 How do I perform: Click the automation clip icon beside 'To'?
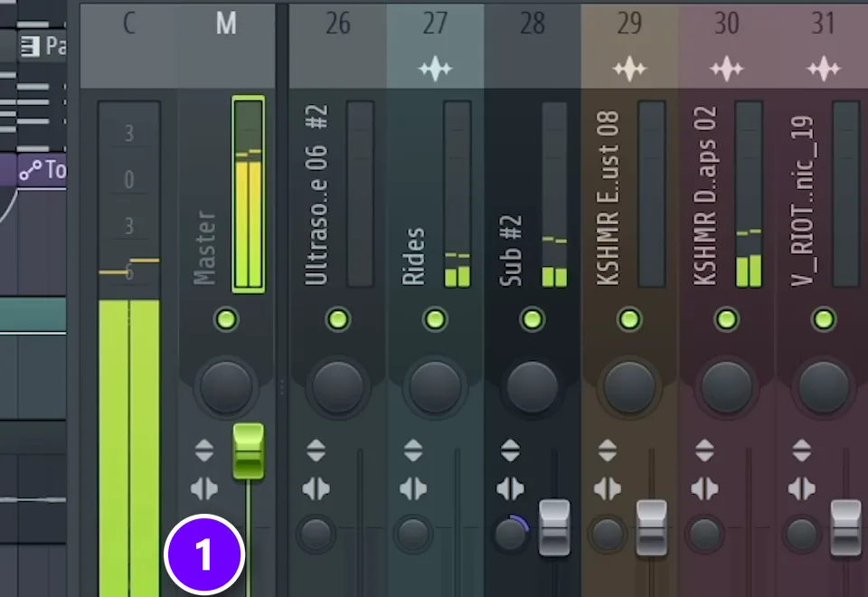(31, 171)
